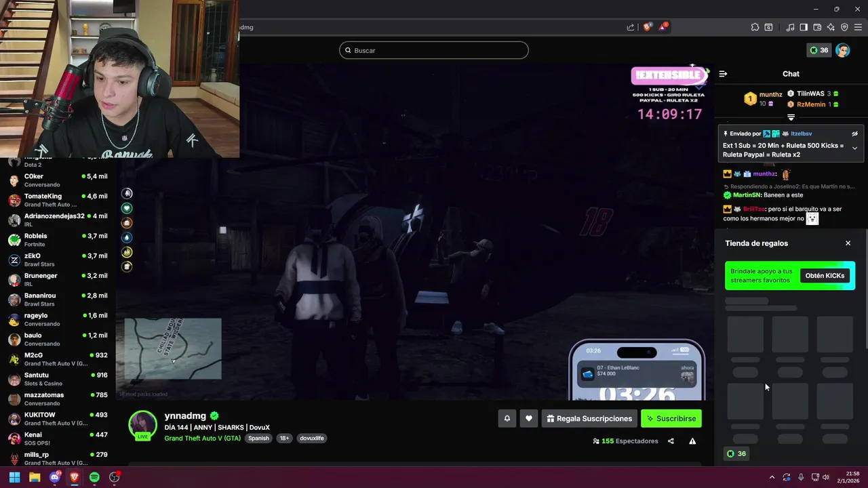Click the 36 KICKs balance under gift shop
This screenshot has height=488, width=868.
[x=736, y=454]
